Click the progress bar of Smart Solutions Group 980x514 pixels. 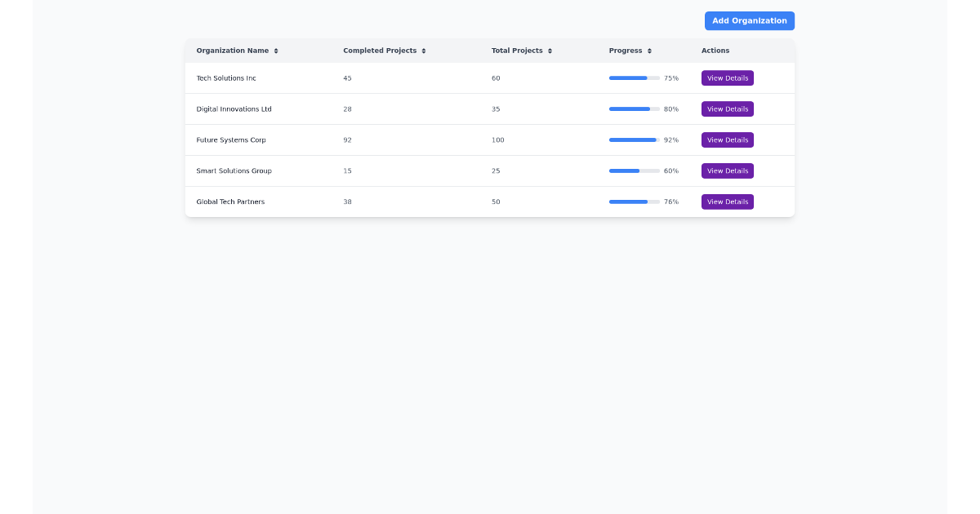(x=633, y=171)
